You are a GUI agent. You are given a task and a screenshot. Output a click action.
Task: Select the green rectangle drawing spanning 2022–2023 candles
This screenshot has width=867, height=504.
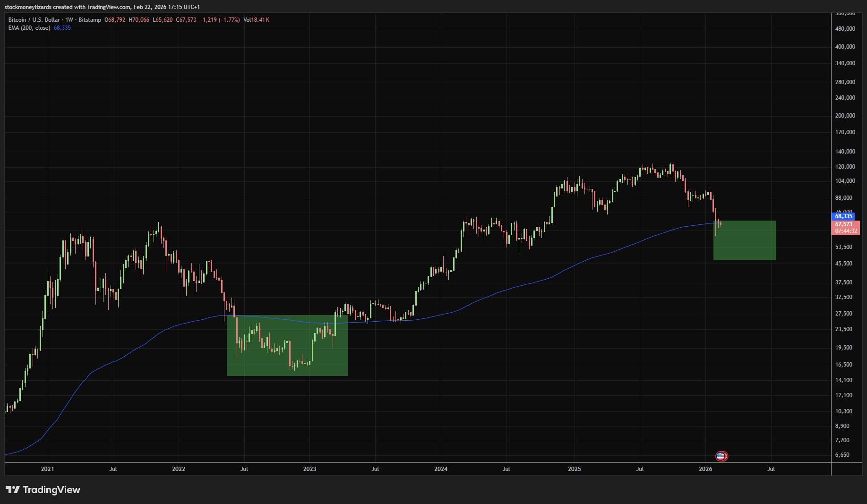point(287,345)
